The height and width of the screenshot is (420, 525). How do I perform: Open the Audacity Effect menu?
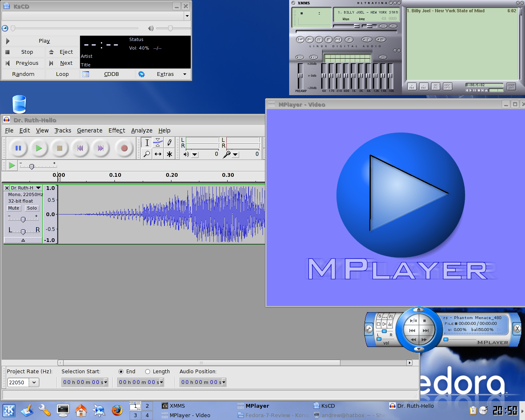point(117,130)
